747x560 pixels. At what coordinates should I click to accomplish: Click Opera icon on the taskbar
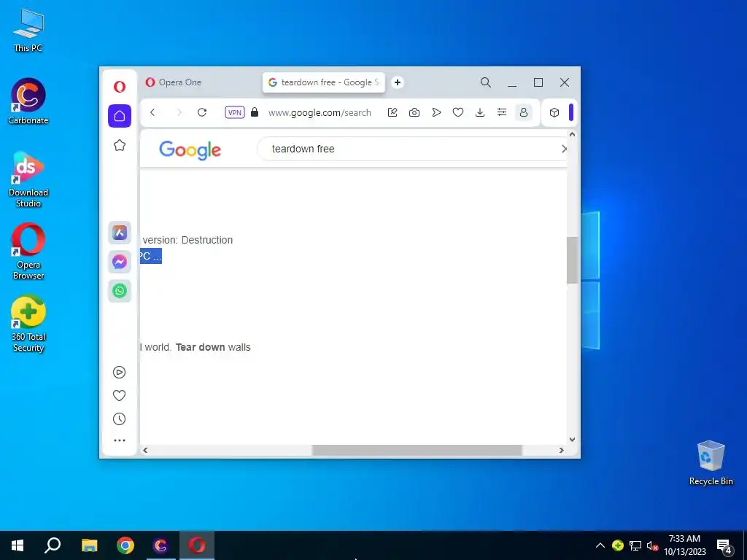pyautogui.click(x=197, y=545)
